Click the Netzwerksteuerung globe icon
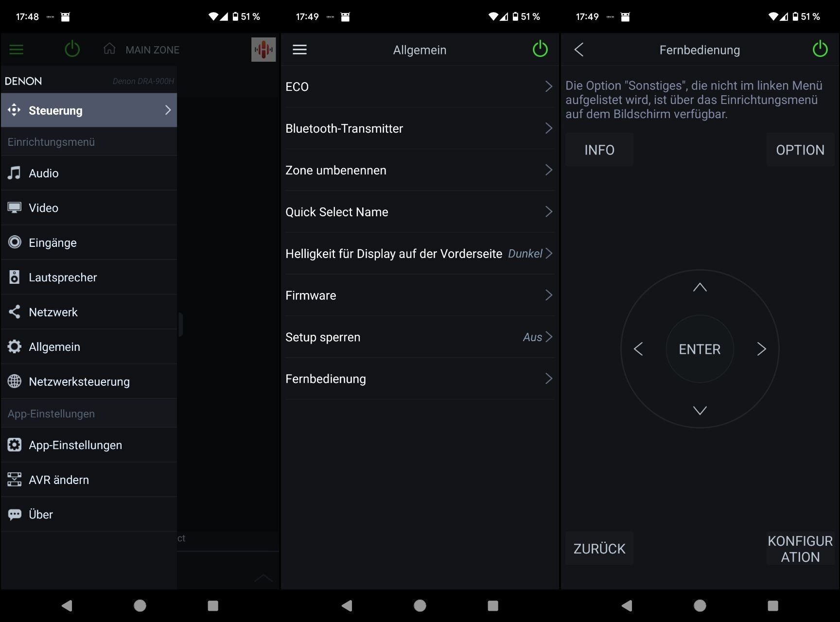This screenshot has height=622, width=840. (x=15, y=381)
